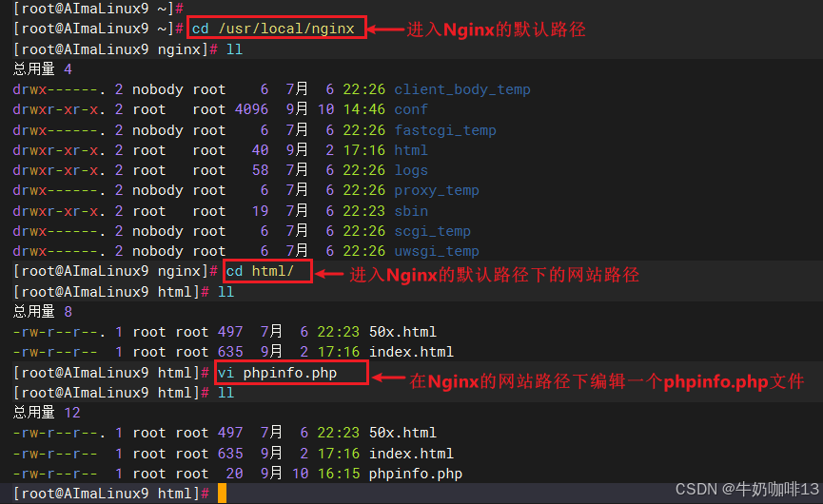Click size value 40 in html directory row
823x504 pixels.
pyautogui.click(x=260, y=150)
